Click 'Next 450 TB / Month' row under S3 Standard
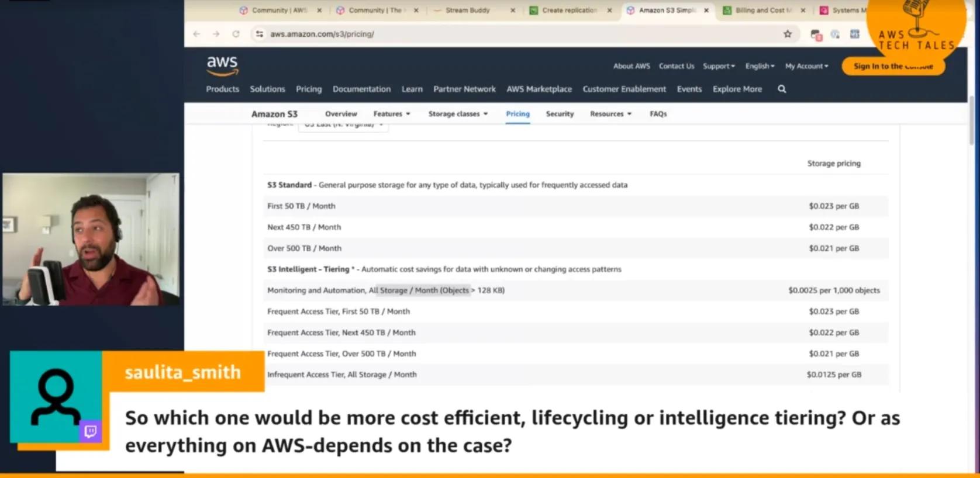 click(576, 227)
